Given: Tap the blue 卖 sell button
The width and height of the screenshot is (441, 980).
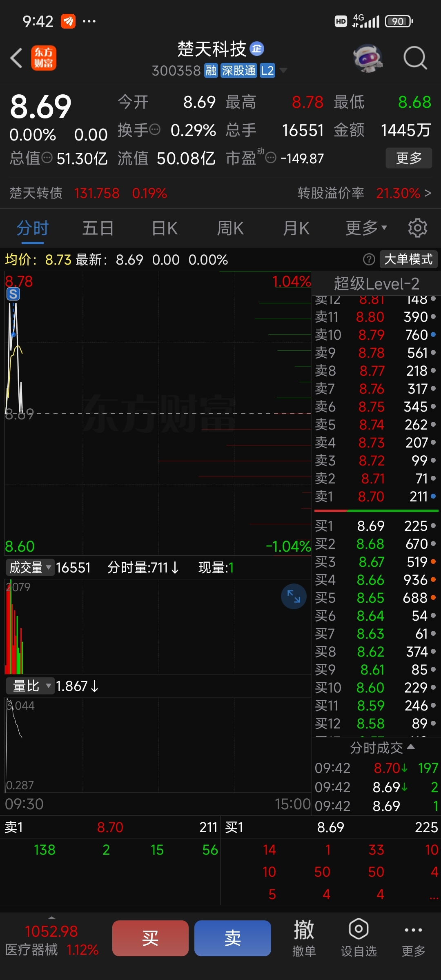Looking at the screenshot, I should tap(233, 938).
